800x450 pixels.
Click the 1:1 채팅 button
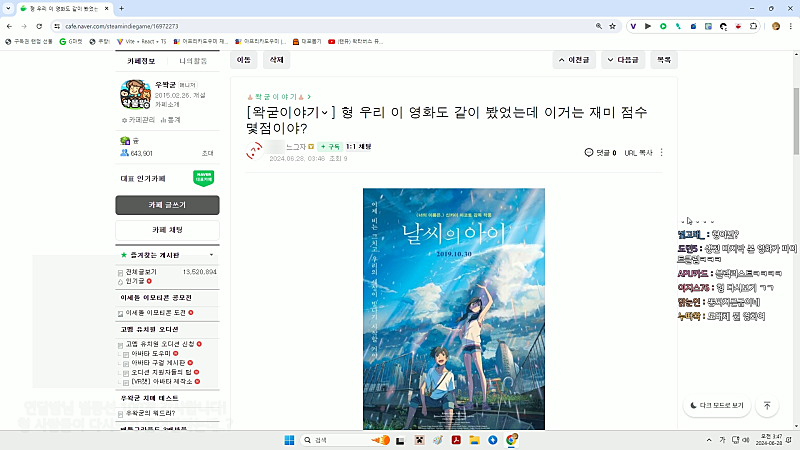tap(359, 146)
